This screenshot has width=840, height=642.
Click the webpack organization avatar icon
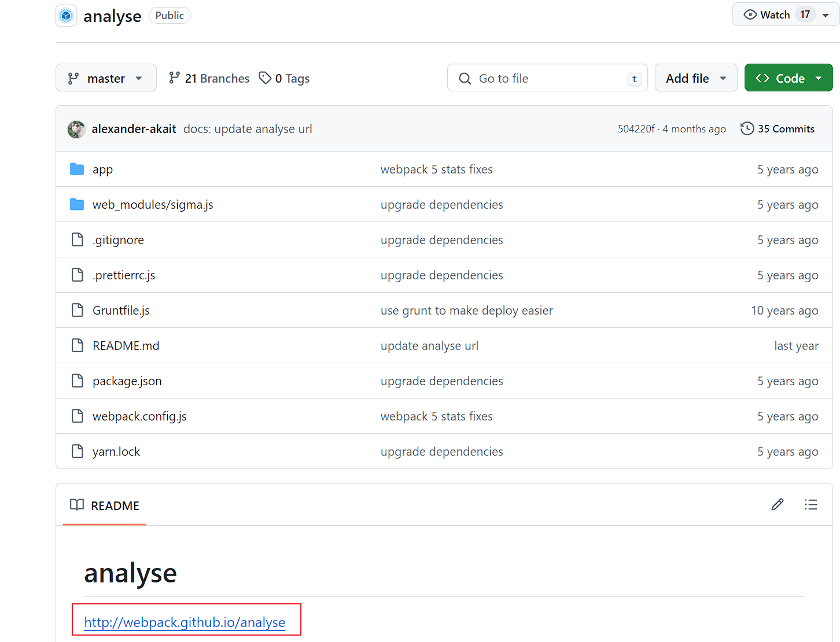point(66,16)
